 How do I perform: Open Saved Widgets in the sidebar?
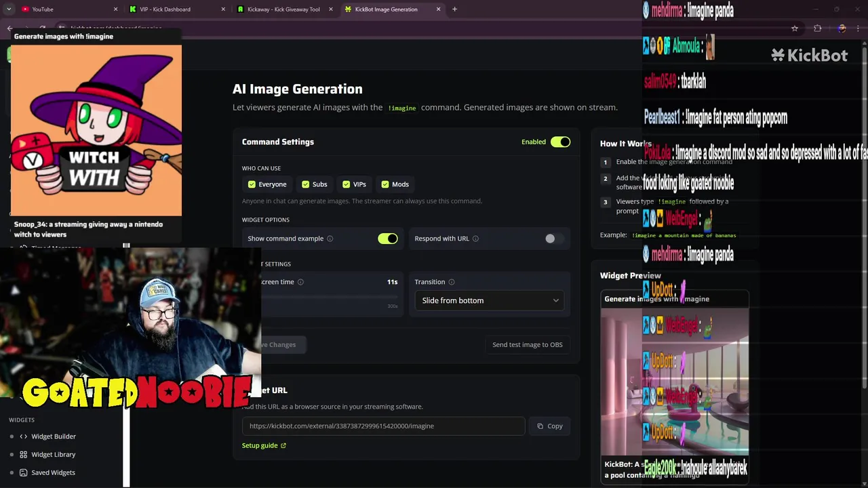53,472
